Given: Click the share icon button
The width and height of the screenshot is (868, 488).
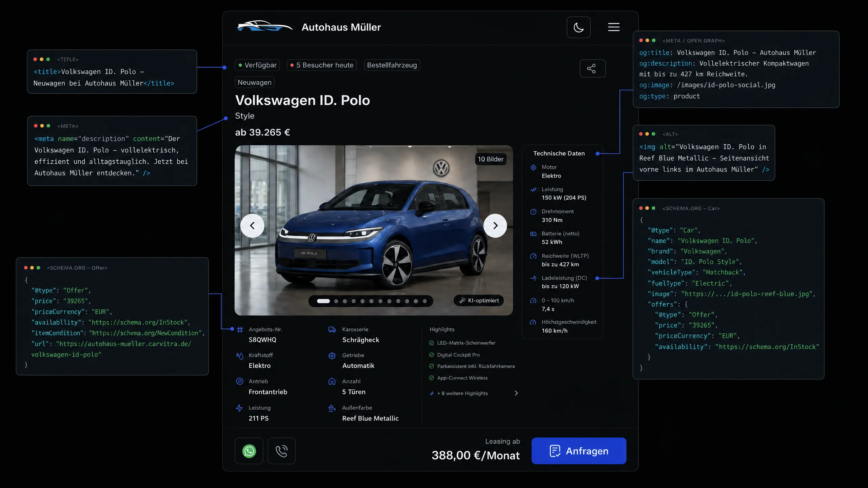Looking at the screenshot, I should [x=592, y=68].
